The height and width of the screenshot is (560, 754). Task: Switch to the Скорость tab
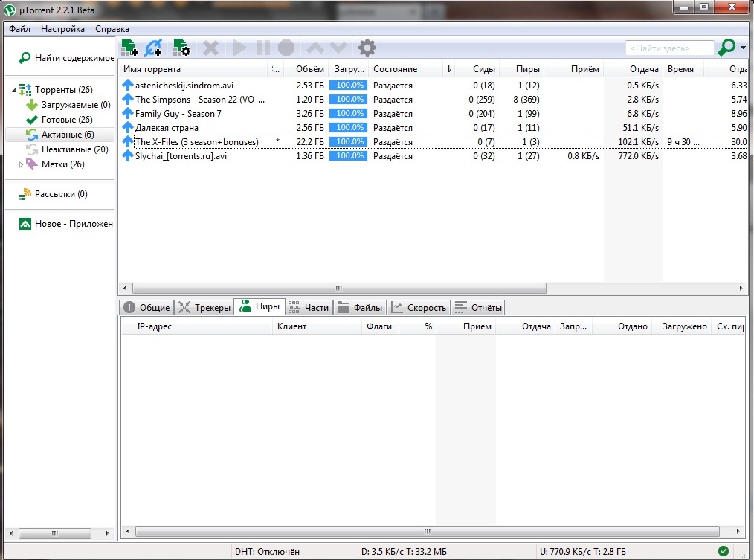pos(419,308)
